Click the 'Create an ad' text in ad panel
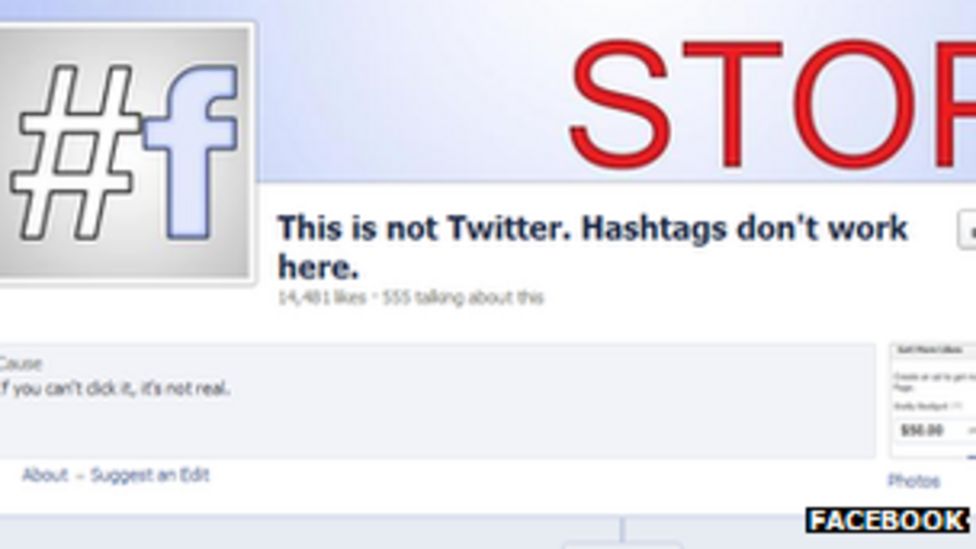The width and height of the screenshot is (976, 549). coord(935,380)
